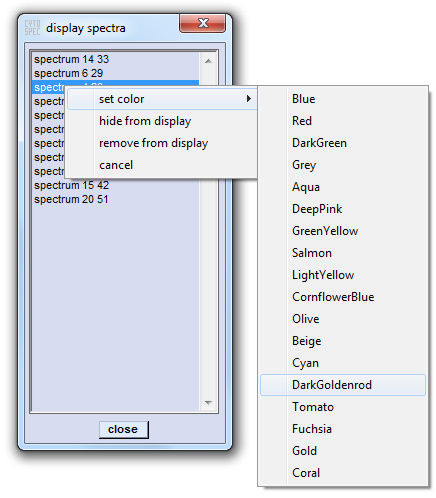Select Salmon from the color list
This screenshot has height=498, width=436.
point(343,253)
